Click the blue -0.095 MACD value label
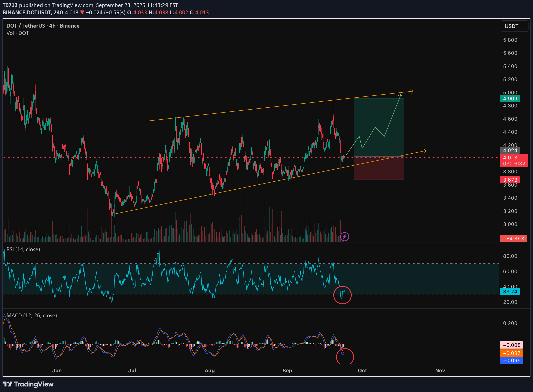The width and height of the screenshot is (533, 392). [511, 361]
